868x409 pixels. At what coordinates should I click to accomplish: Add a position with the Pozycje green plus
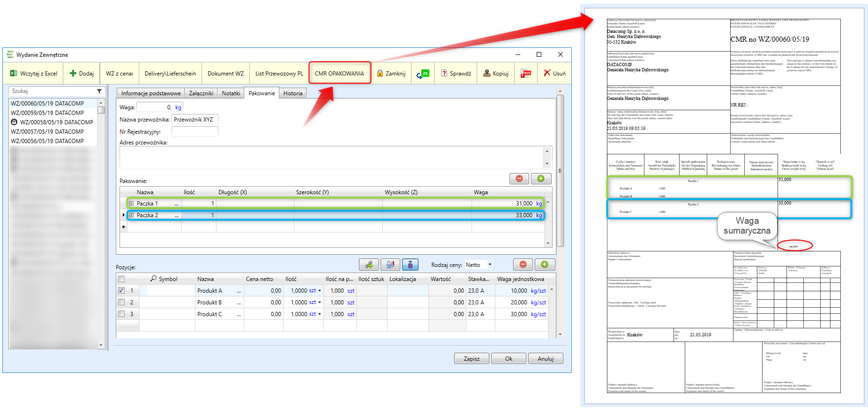click(545, 265)
